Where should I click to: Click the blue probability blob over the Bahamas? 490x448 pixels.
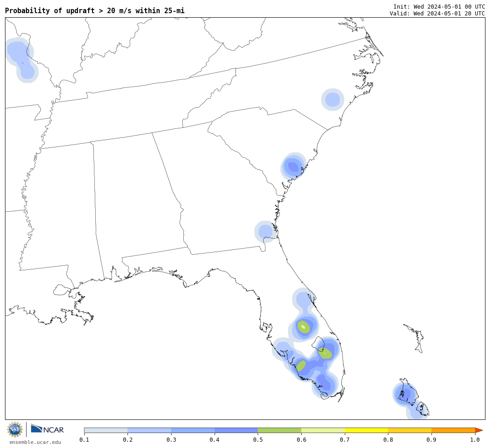[x=405, y=394]
